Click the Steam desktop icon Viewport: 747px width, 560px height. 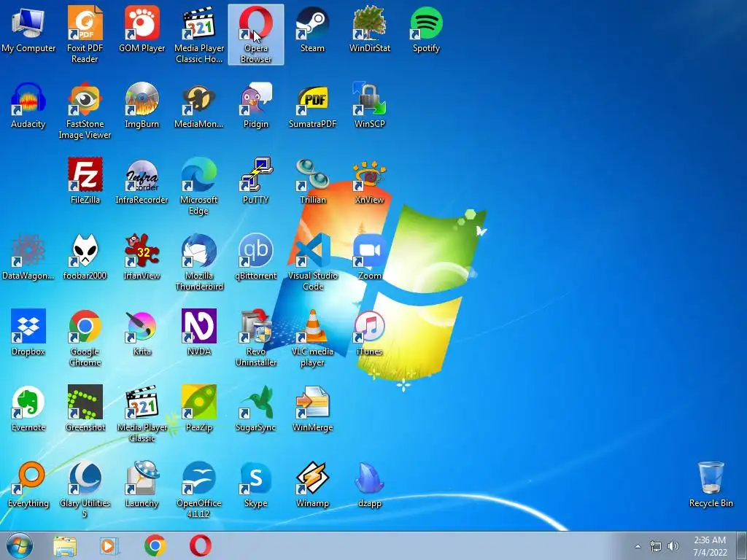pos(312,29)
